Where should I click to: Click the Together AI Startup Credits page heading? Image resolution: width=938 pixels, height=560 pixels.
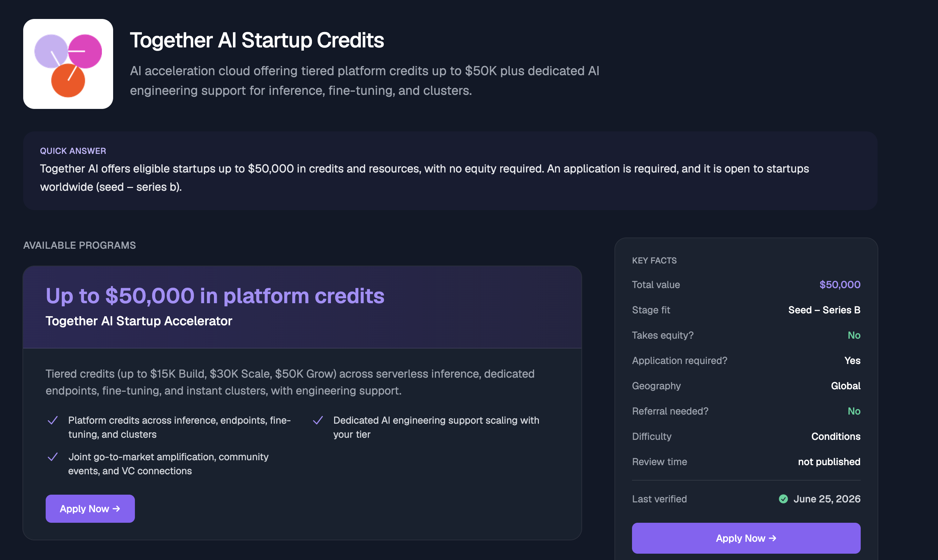(x=257, y=40)
